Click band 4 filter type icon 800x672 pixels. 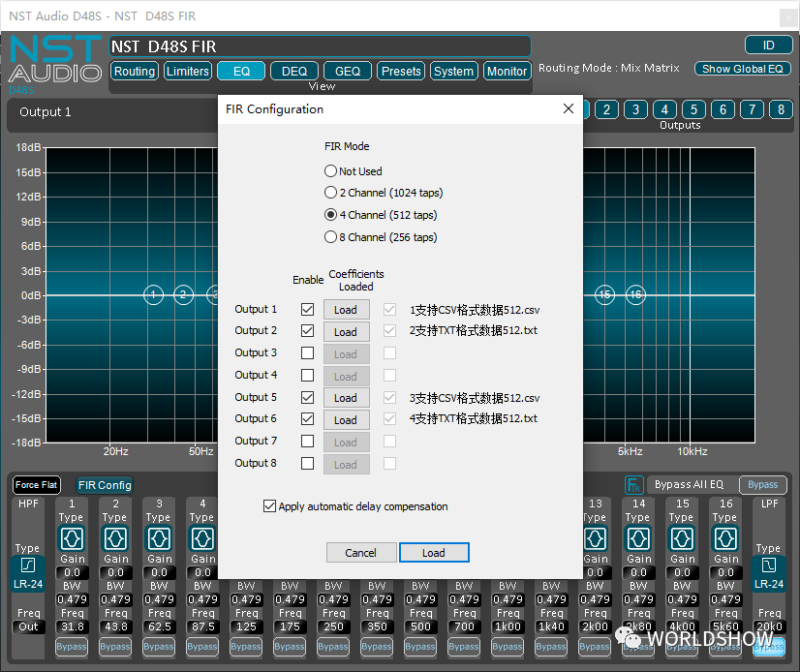pos(202,538)
